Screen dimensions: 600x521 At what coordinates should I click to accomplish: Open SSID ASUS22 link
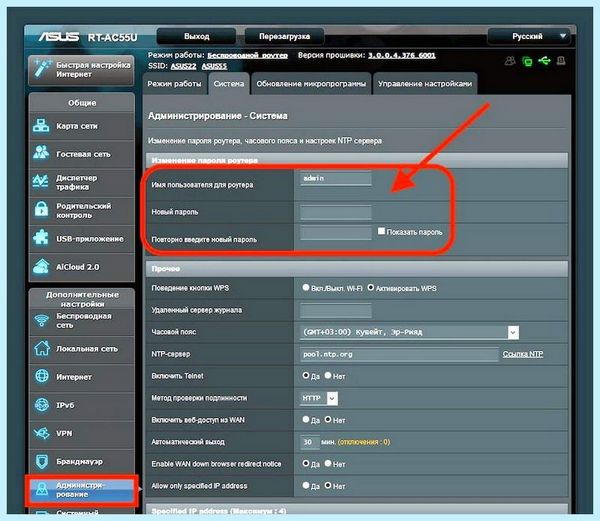click(x=183, y=66)
